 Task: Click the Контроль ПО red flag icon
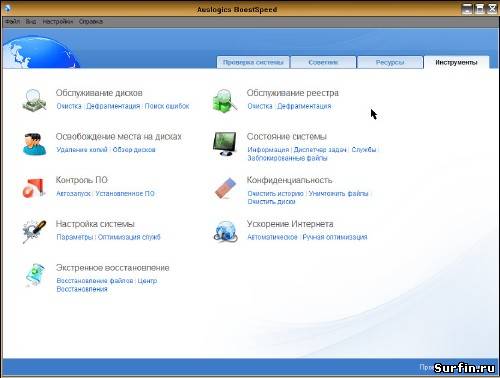click(x=34, y=188)
